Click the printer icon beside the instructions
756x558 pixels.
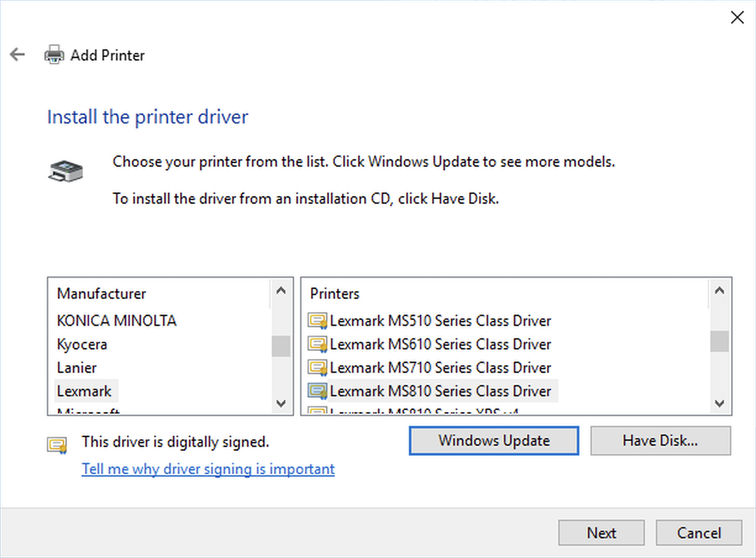pyautogui.click(x=65, y=170)
